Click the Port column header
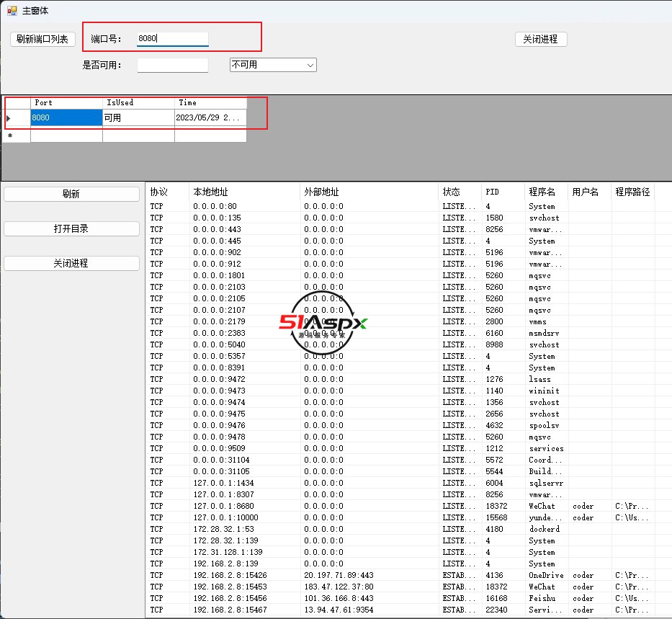 click(x=66, y=103)
